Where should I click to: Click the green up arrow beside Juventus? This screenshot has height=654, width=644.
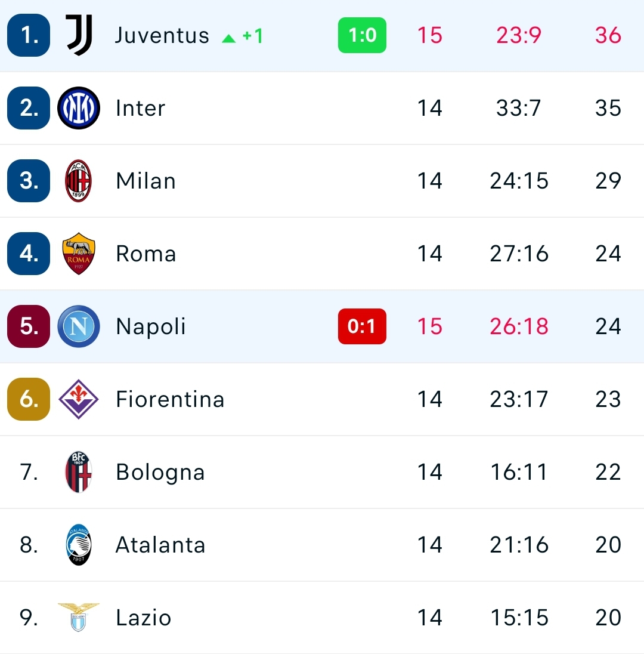[228, 38]
